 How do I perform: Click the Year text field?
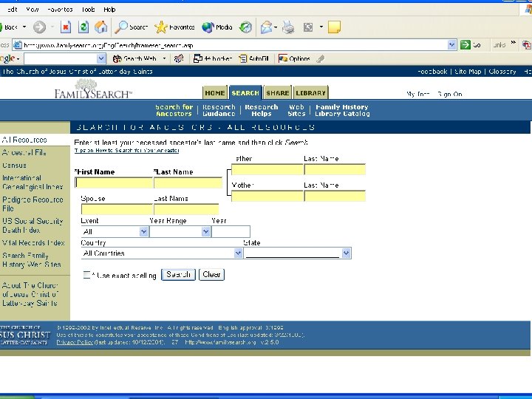pyautogui.click(x=231, y=232)
